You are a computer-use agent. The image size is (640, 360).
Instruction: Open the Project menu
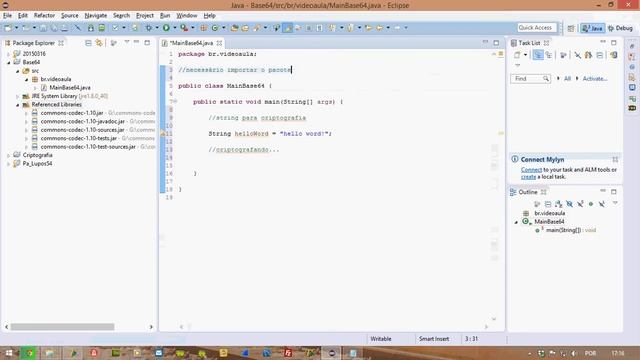tap(144, 16)
